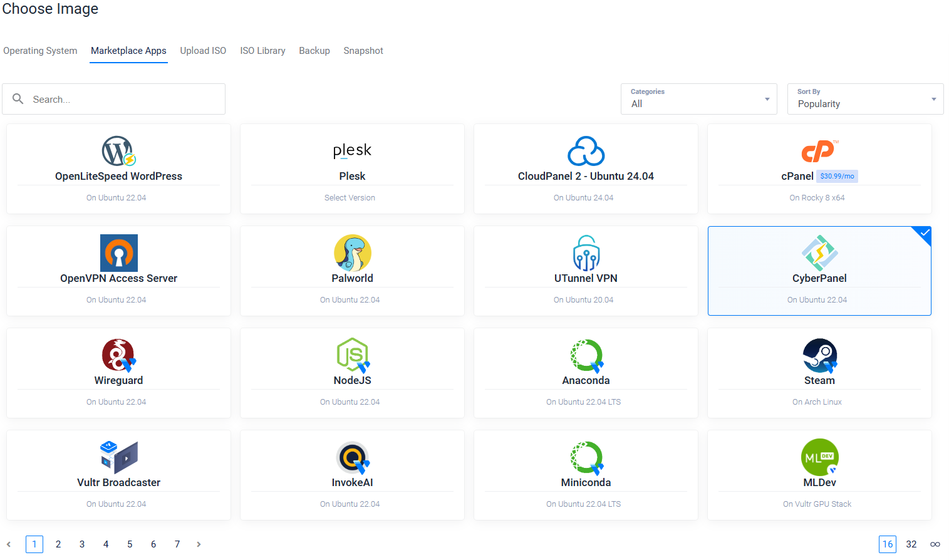Select the OpenVPN Access Server icon
The image size is (949, 560).
click(119, 253)
